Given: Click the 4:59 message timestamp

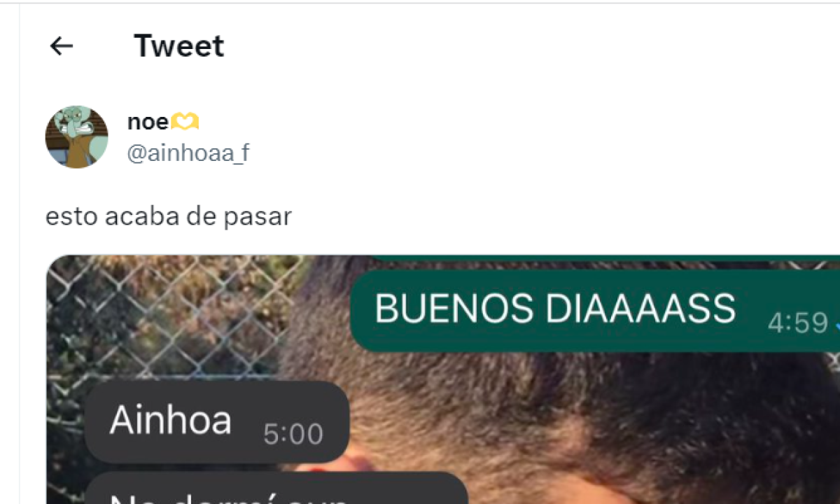Looking at the screenshot, I should [798, 323].
